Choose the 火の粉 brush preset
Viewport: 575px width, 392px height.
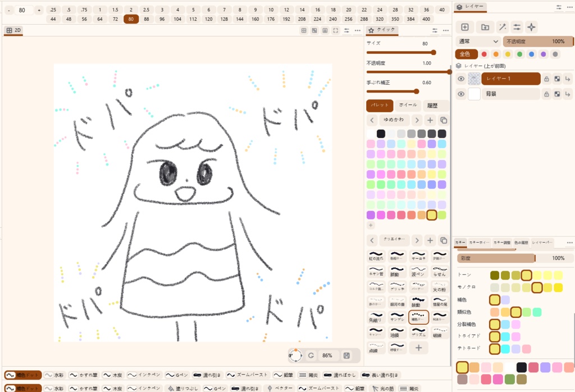click(439, 287)
